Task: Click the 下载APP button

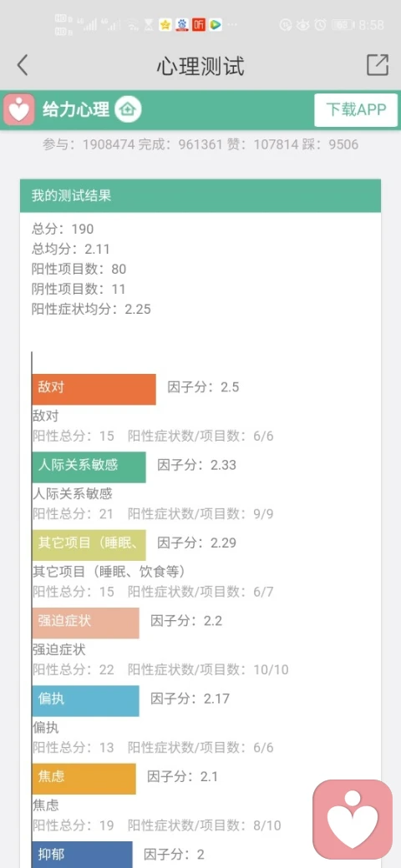Action: click(x=356, y=109)
